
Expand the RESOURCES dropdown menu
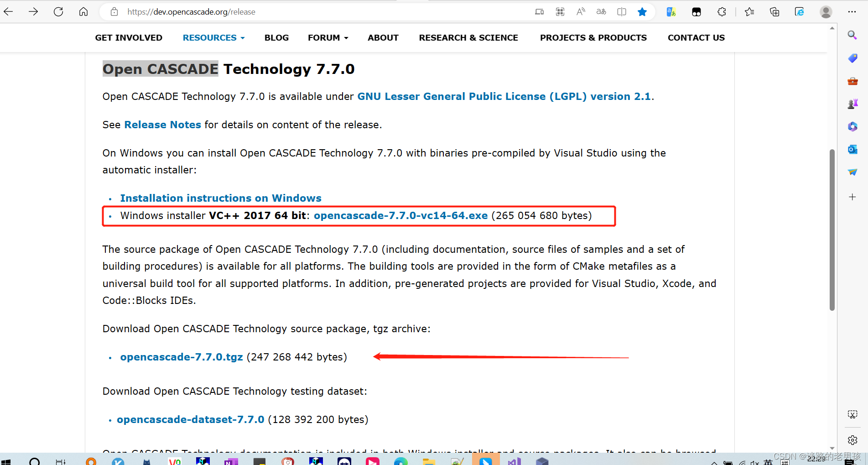point(213,38)
